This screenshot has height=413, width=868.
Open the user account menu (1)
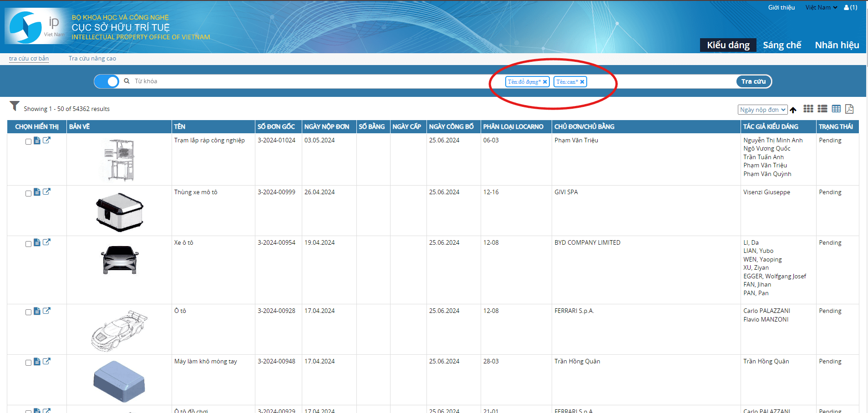[850, 7]
